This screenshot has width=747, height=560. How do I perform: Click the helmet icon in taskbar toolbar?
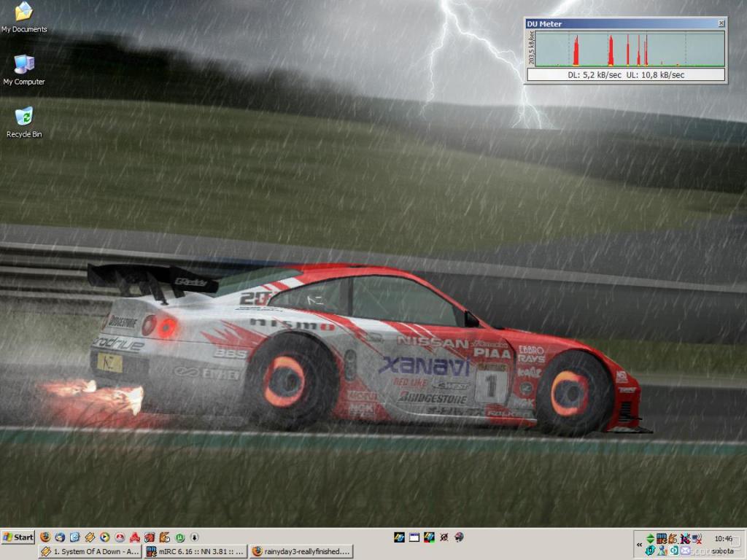click(x=459, y=537)
